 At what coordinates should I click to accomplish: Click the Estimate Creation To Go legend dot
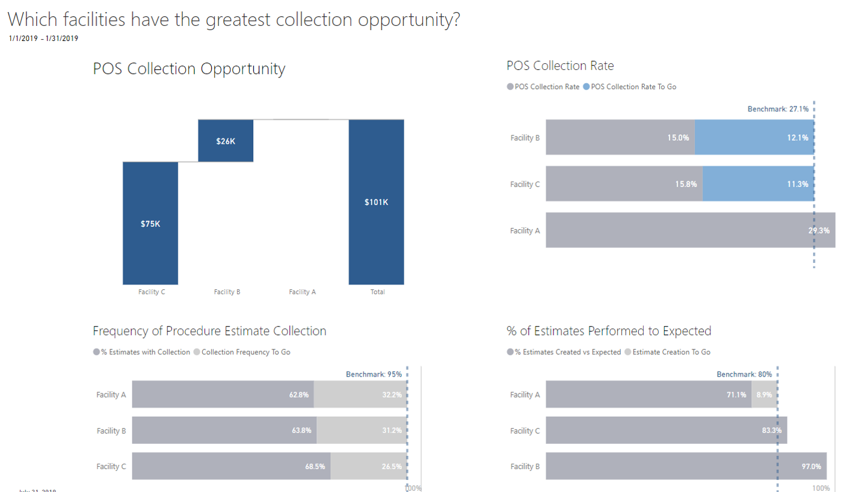[628, 352]
